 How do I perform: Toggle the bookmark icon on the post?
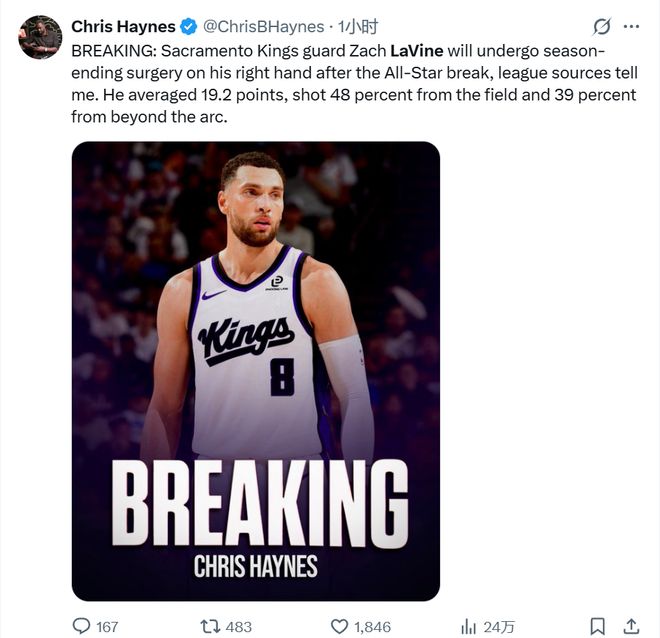(597, 626)
